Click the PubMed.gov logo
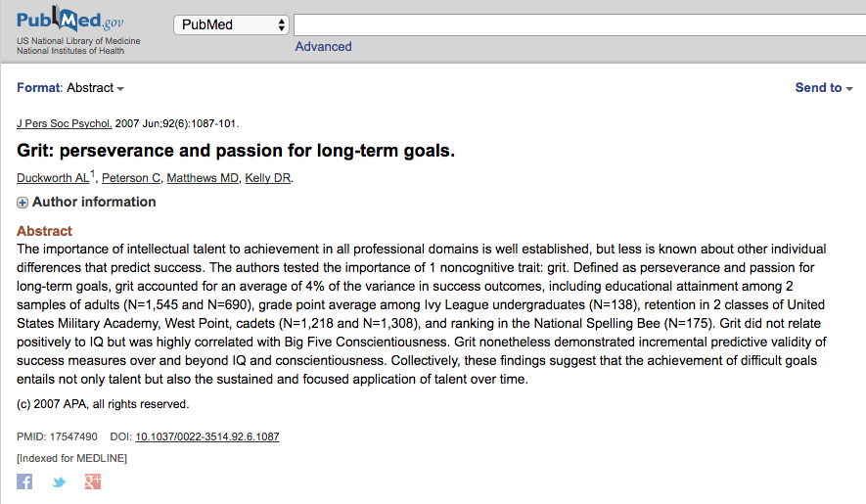The image size is (866, 504). click(x=70, y=20)
